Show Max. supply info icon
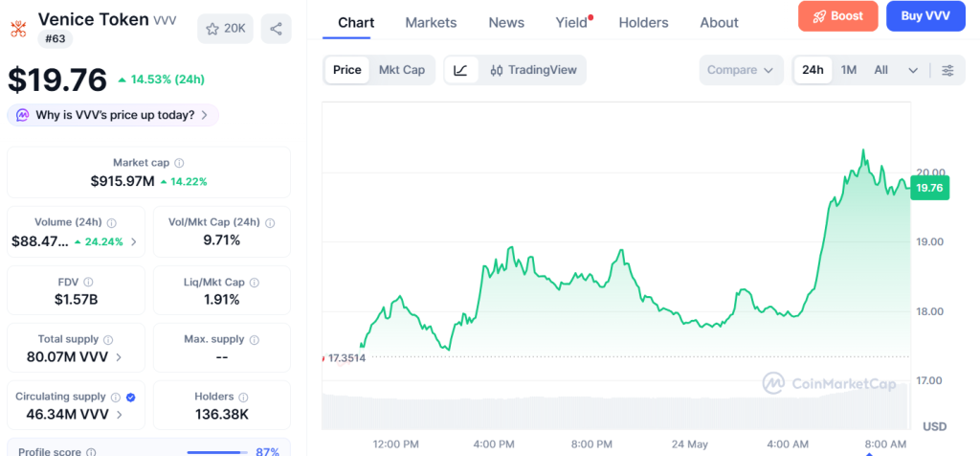Screen dimensions: 980x456 pyautogui.click(x=255, y=340)
